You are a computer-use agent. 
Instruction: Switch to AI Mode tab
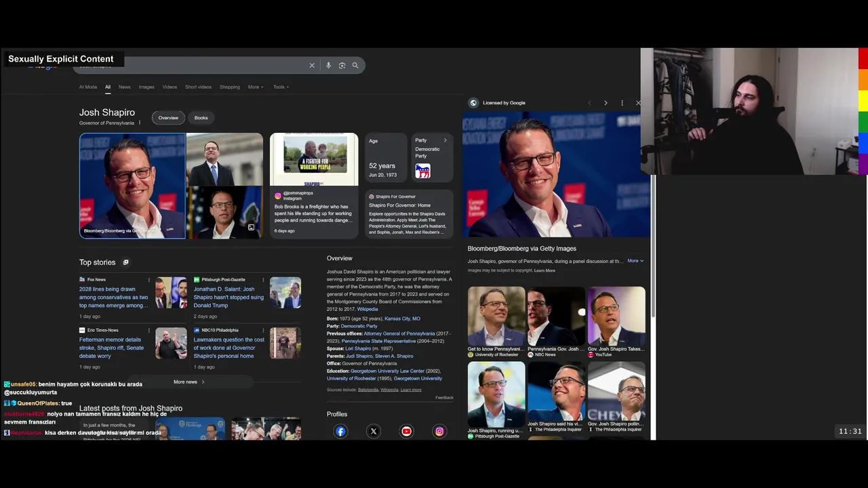coord(88,87)
